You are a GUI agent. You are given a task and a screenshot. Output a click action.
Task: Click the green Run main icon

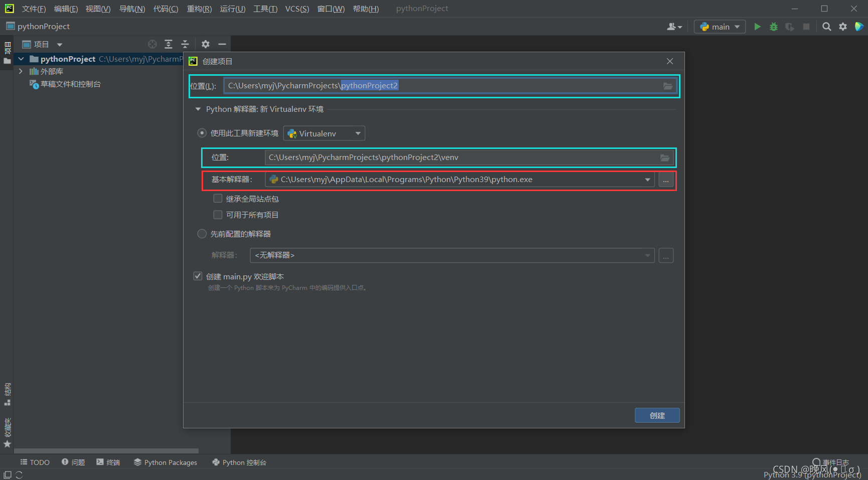[x=757, y=27]
